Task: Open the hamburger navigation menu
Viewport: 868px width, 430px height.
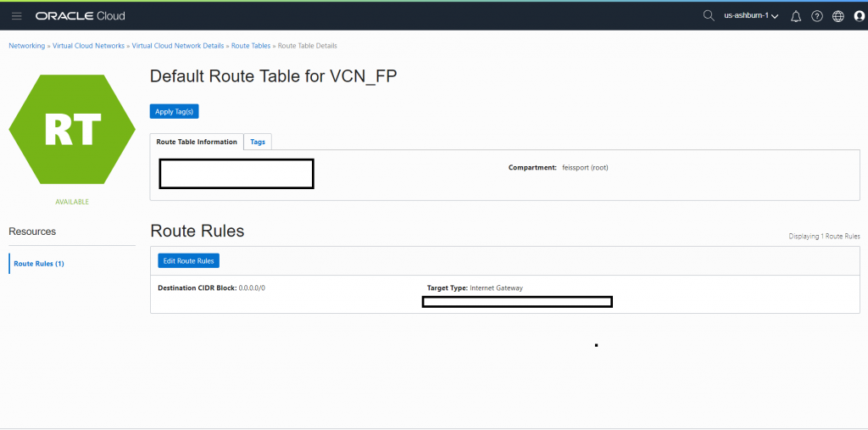Action: coord(17,15)
